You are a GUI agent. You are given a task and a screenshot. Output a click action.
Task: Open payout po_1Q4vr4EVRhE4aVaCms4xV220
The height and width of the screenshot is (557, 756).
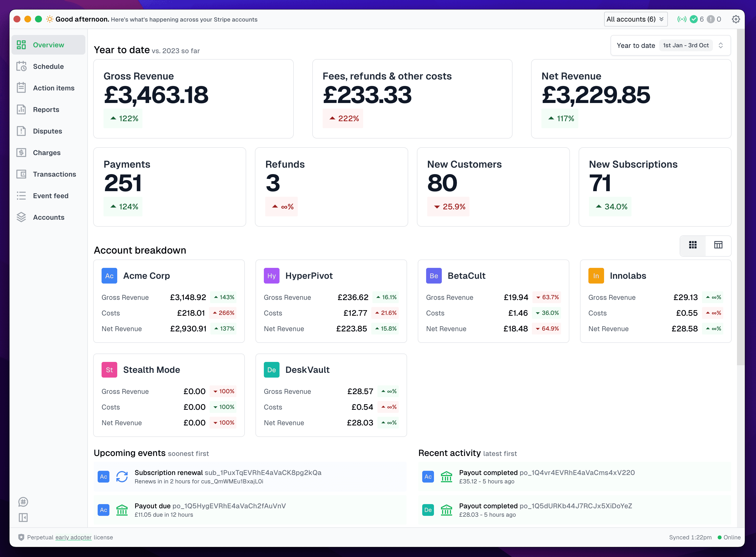[x=577, y=473]
